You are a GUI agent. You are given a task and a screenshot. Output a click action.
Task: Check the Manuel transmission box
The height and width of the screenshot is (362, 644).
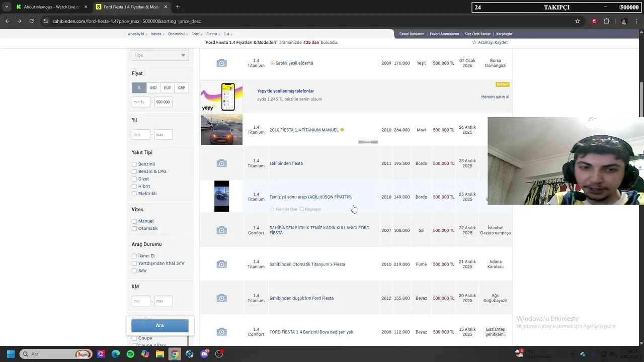click(x=134, y=221)
